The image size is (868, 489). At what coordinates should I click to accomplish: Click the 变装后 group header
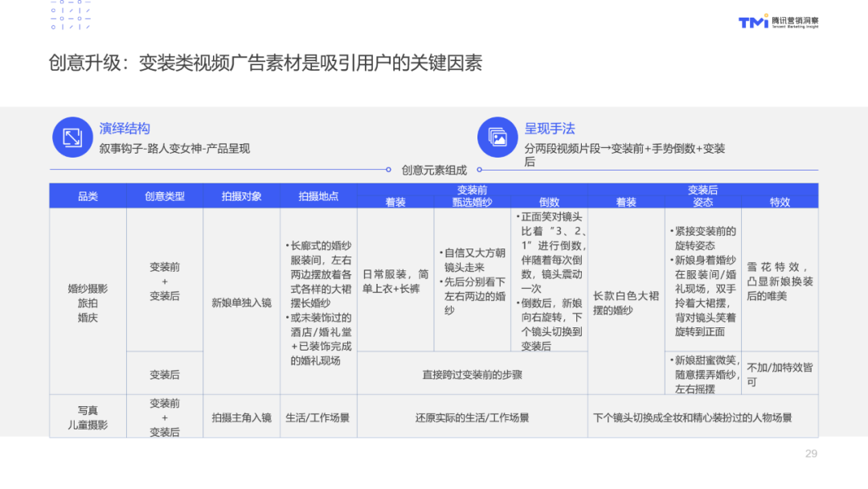click(703, 190)
